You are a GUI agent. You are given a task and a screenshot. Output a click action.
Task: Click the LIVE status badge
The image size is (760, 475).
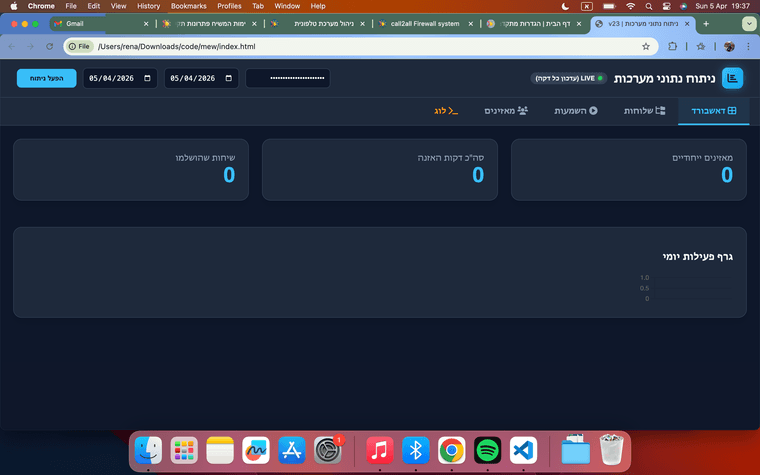coord(569,78)
